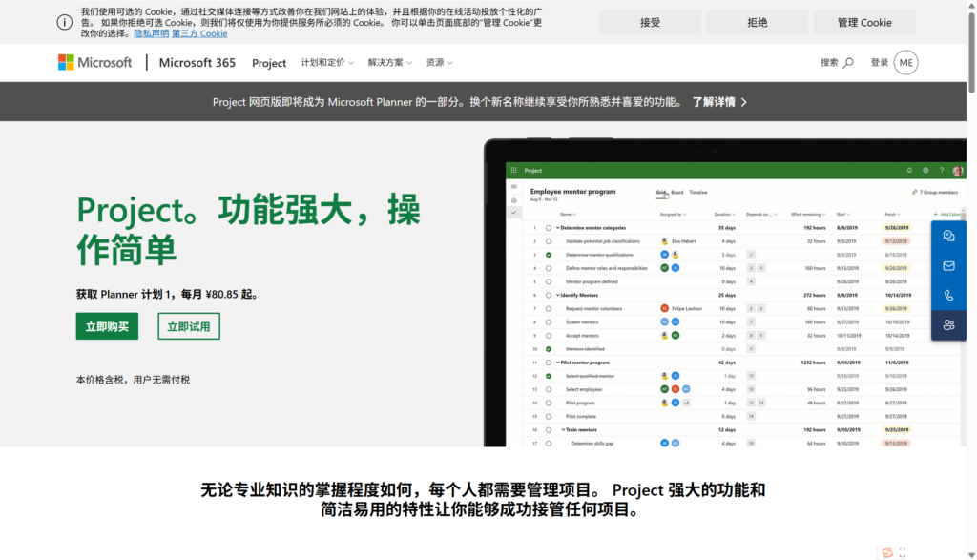Screen dimensions: 977x560
Task: Open the 管理 Cookie button
Action: click(864, 23)
